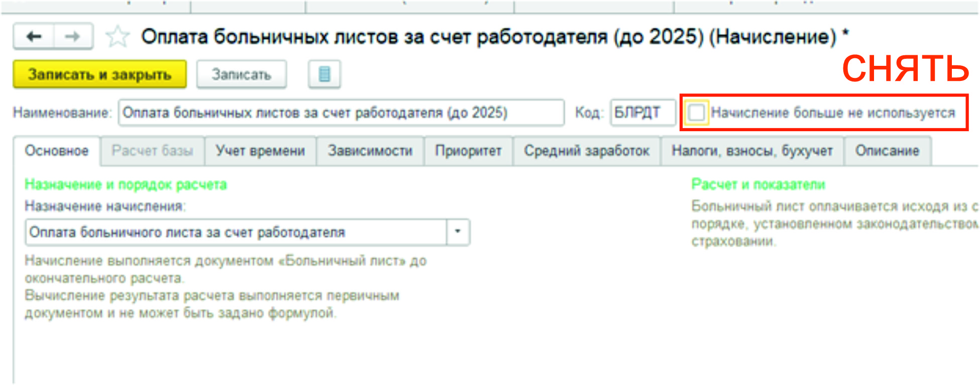Switch to the Основное tab

point(57,151)
